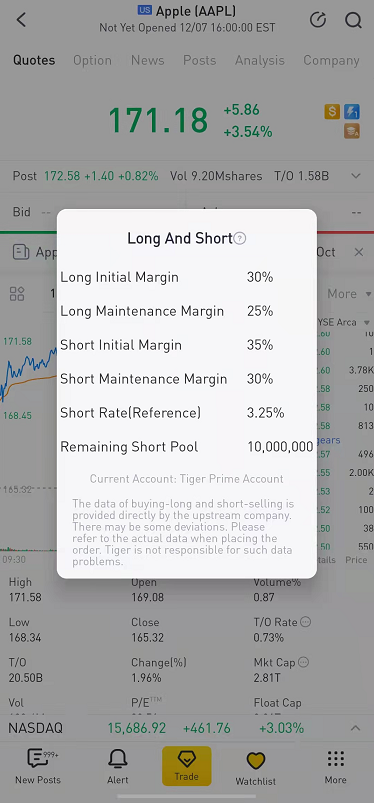This screenshot has width=374, height=803.
Task: Expand the post-market quote chevron
Action: click(x=356, y=176)
